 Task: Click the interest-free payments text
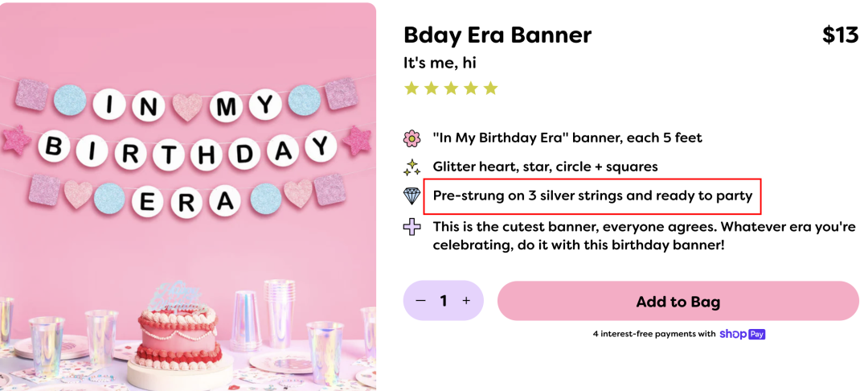(653, 334)
